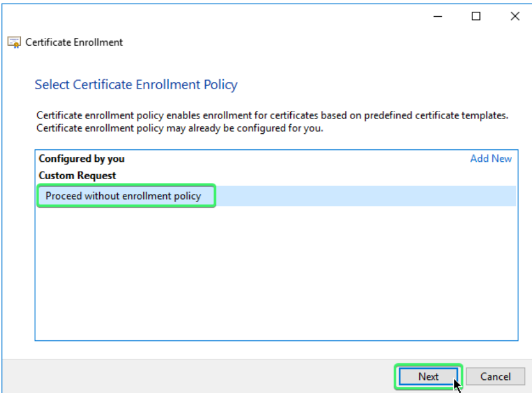Click the Next button

(x=428, y=376)
